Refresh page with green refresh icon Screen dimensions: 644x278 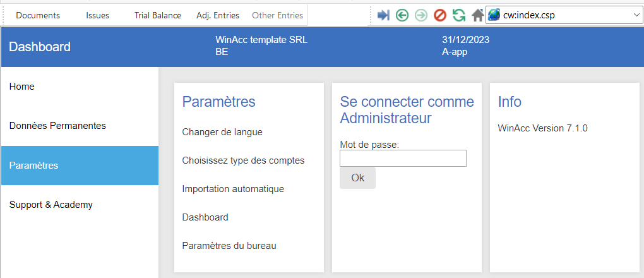click(459, 16)
